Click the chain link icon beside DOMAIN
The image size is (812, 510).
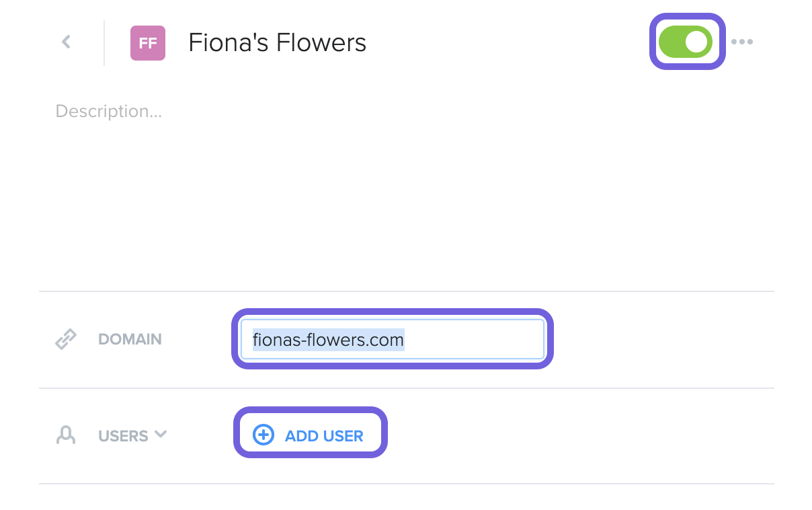[66, 339]
